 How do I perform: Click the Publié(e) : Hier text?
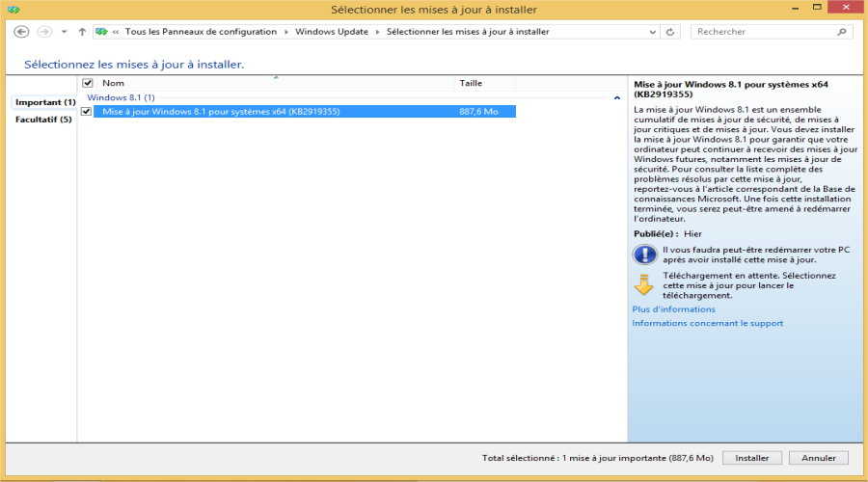667,234
